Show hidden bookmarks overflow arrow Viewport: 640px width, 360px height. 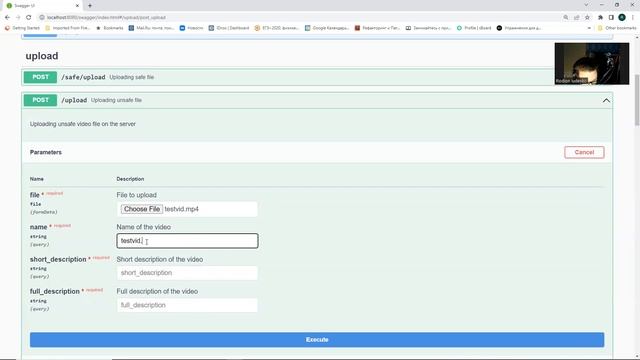589,28
